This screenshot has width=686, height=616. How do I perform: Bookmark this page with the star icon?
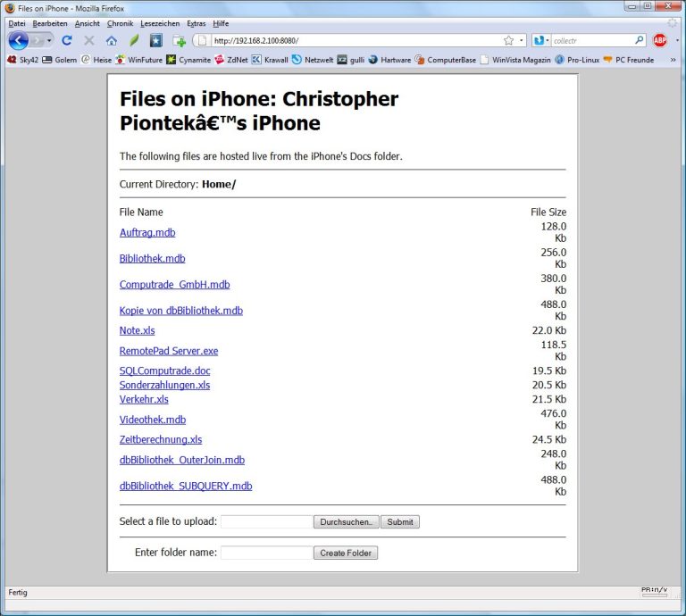click(508, 41)
